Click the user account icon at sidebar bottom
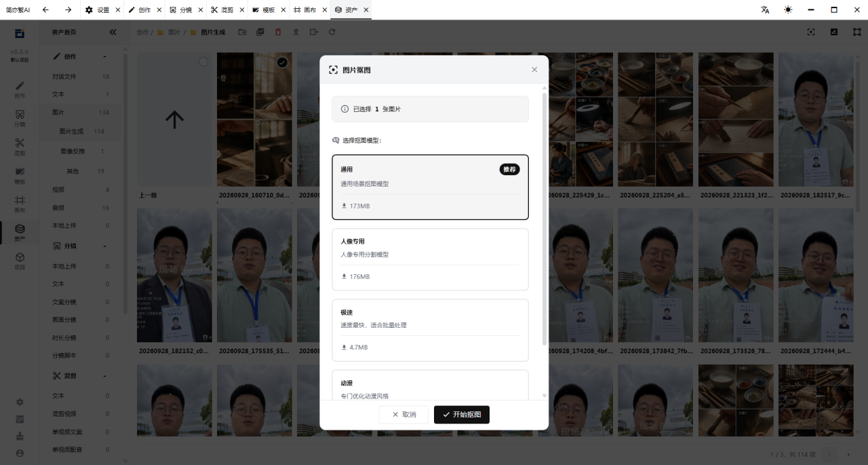The height and width of the screenshot is (465, 868). (20, 453)
